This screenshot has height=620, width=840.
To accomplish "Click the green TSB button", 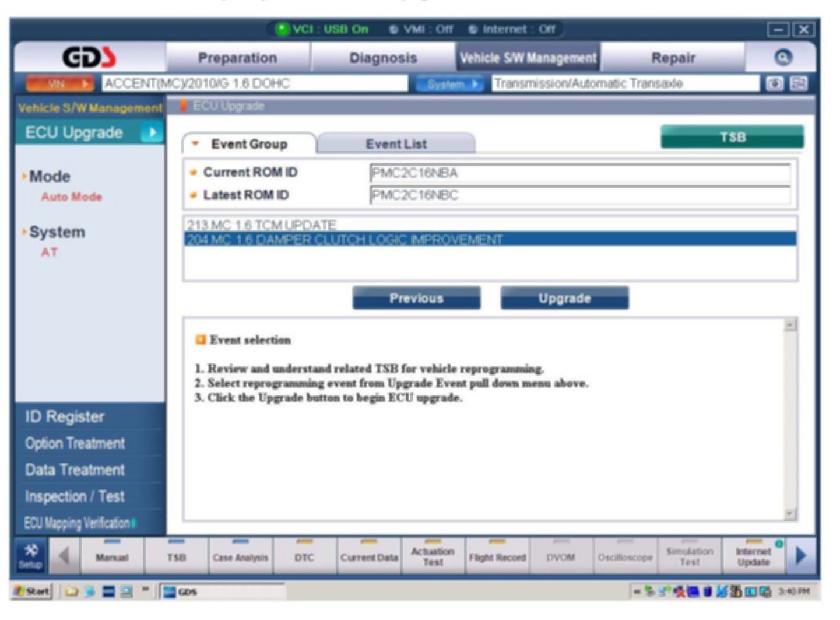I will point(732,137).
